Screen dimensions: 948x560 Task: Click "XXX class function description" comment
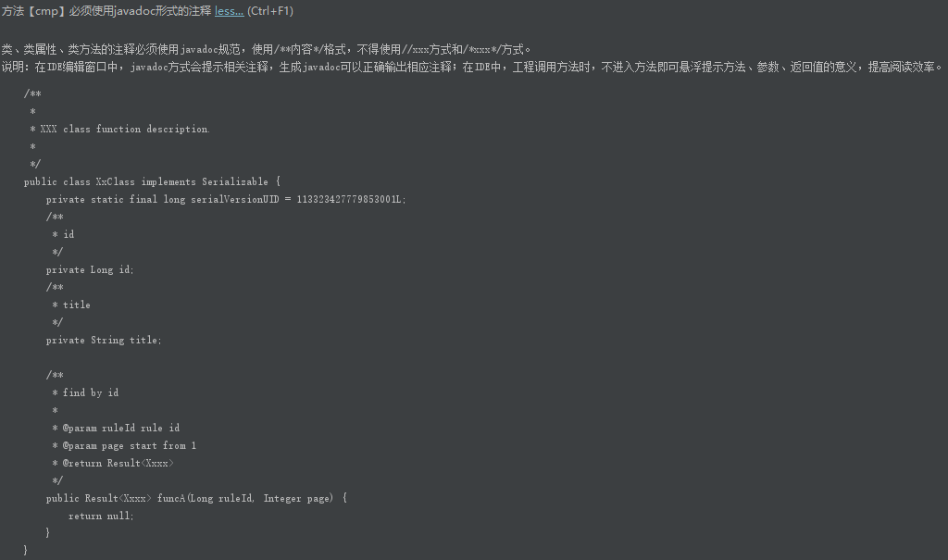(x=124, y=129)
